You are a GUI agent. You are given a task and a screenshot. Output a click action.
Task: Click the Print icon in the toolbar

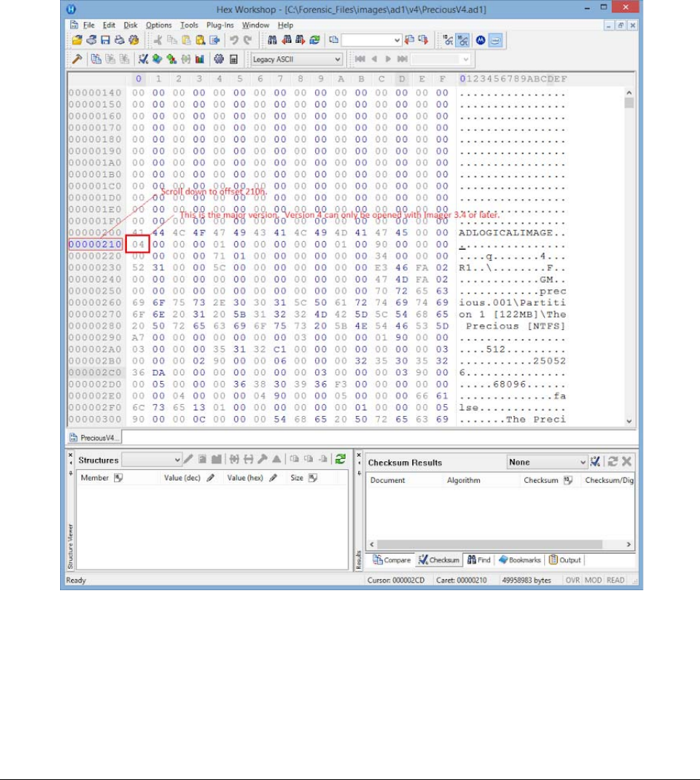[119, 40]
